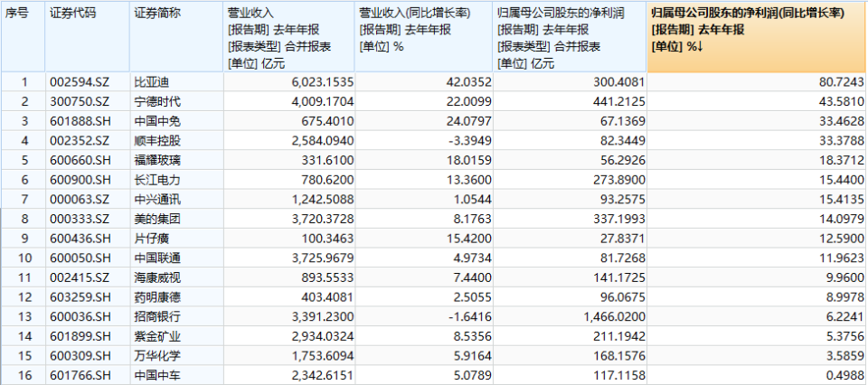Click the 中兴通讯 cell
Viewport: 868px width, 385px height.
point(157,200)
